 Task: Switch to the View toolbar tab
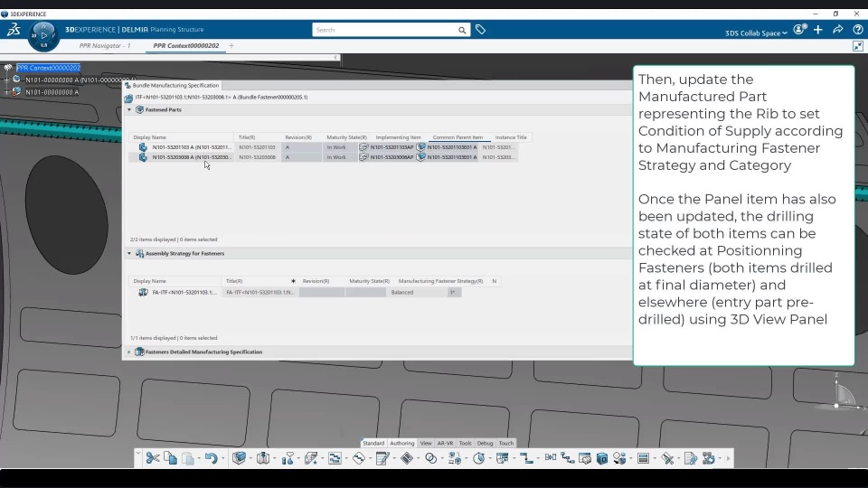426,443
